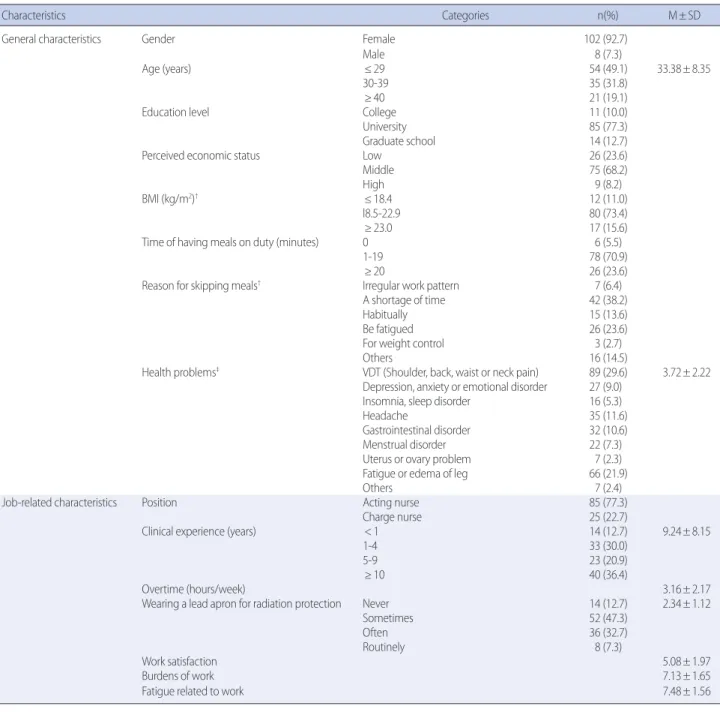Click the 'M±SD' column header
This screenshot has height=712, width=720.
point(684,16)
